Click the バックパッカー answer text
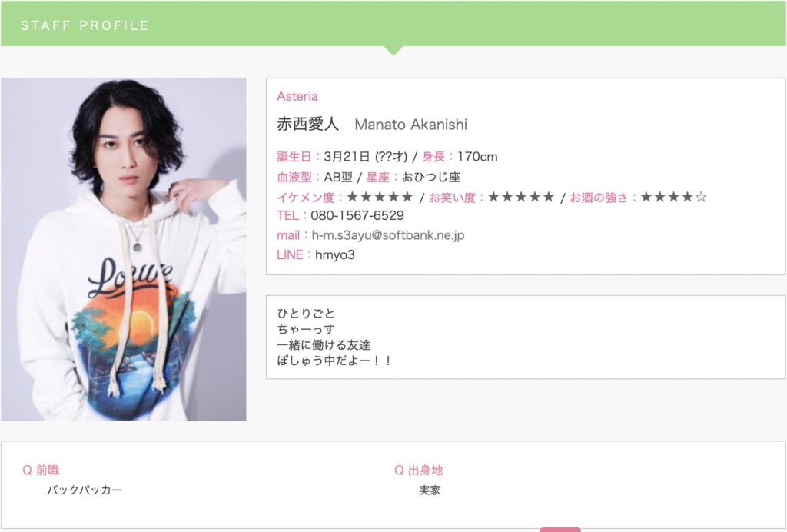This screenshot has height=532, width=787. pyautogui.click(x=85, y=490)
